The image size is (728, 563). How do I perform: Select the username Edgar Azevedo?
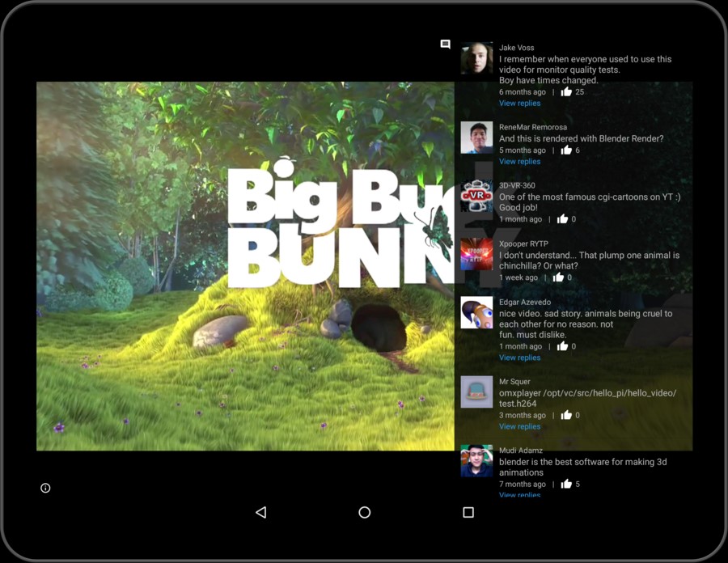tap(525, 303)
